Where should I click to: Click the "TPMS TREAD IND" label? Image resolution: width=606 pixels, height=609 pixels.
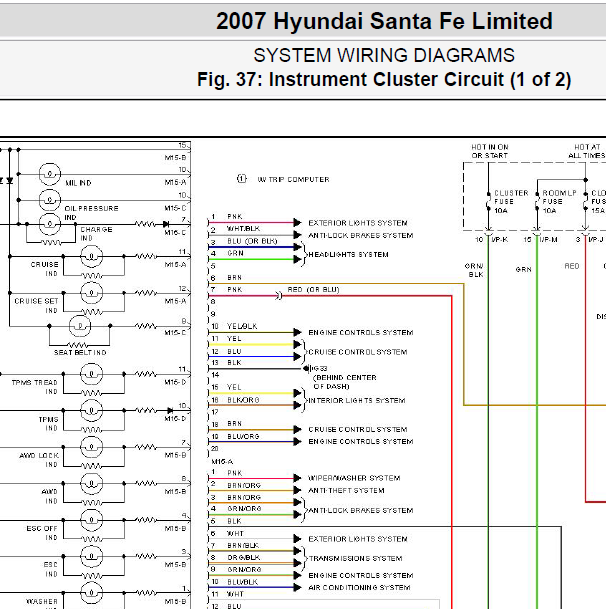tap(34, 387)
